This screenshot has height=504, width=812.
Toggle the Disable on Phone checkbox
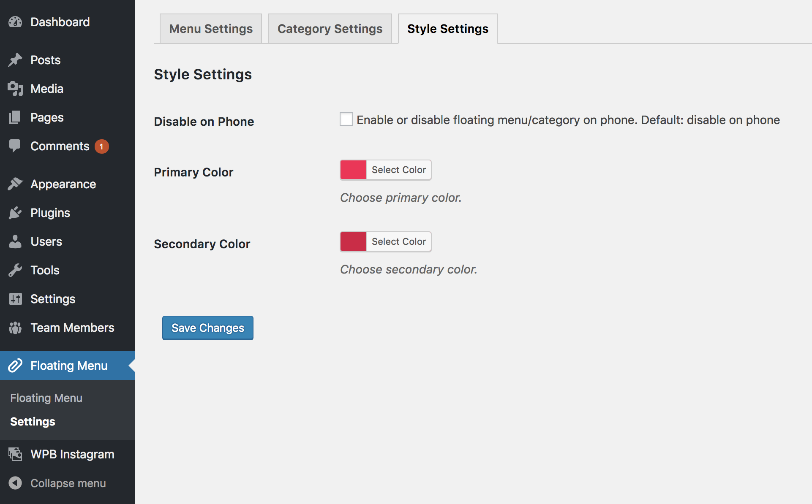pyautogui.click(x=346, y=119)
